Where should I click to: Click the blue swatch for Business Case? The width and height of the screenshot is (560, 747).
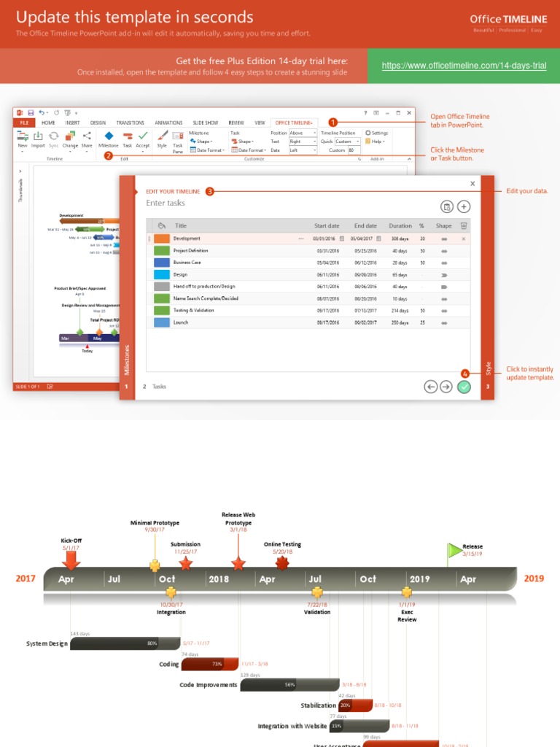(162, 263)
